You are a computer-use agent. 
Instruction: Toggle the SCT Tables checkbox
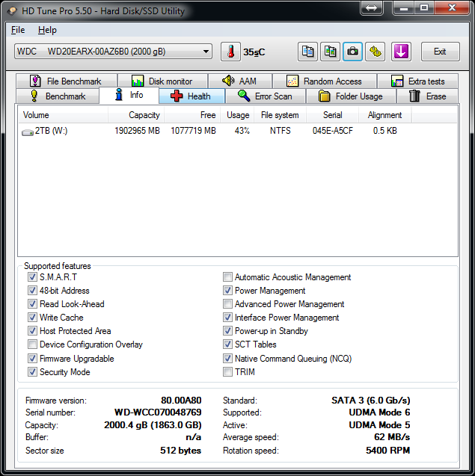(227, 344)
